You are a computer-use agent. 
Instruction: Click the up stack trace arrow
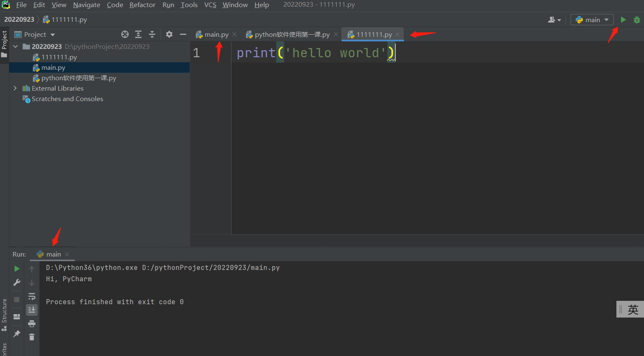tap(32, 269)
